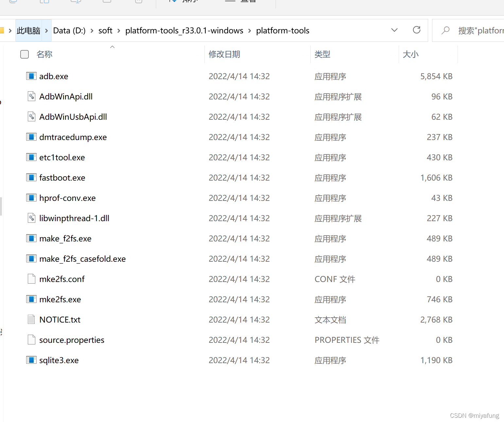
Task: Click the make_f2fs_casefold.exe file icon
Action: (31, 259)
